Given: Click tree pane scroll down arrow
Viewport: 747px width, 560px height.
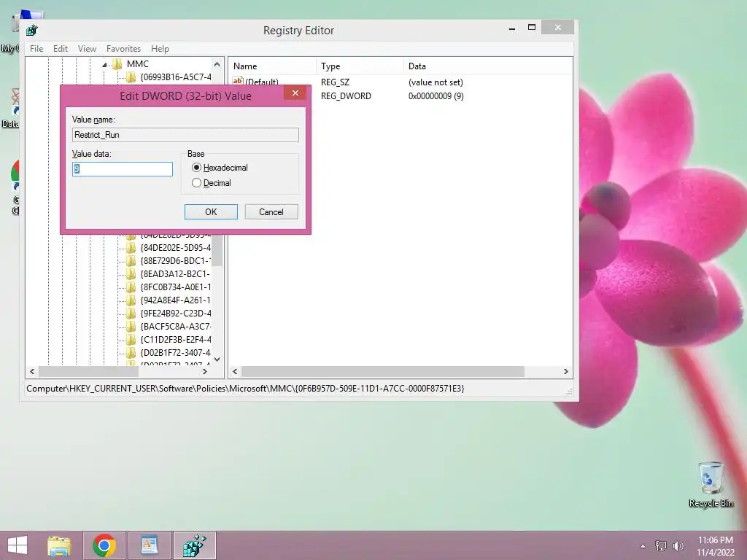Looking at the screenshot, I should coord(217,359).
